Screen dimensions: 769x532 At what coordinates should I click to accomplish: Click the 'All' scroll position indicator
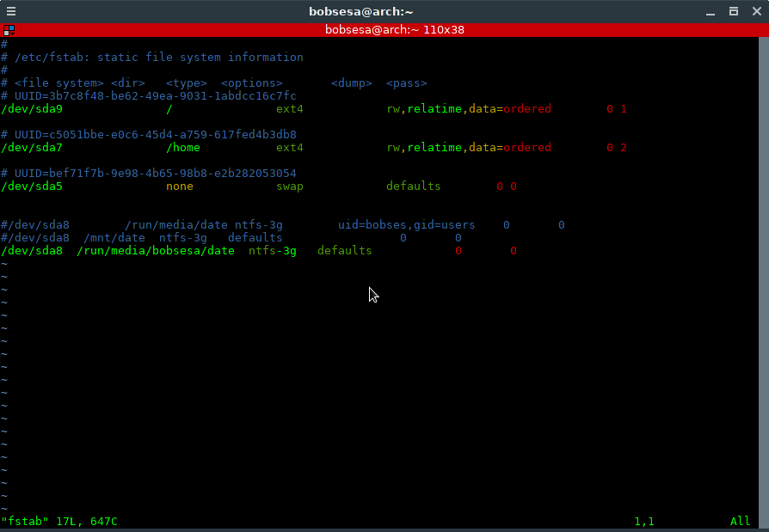pos(740,521)
